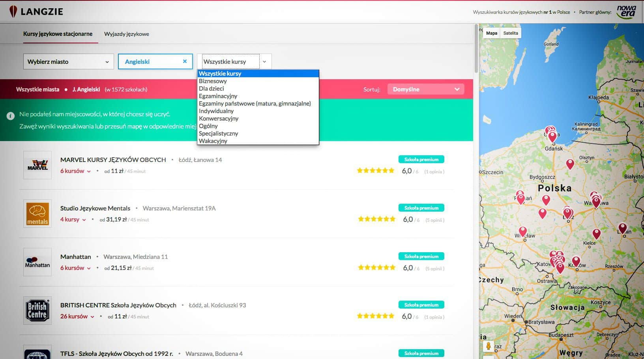Screen dimensions: 644x359
Task: Expand British Centre's 26 kursów list
Action: tap(77, 316)
